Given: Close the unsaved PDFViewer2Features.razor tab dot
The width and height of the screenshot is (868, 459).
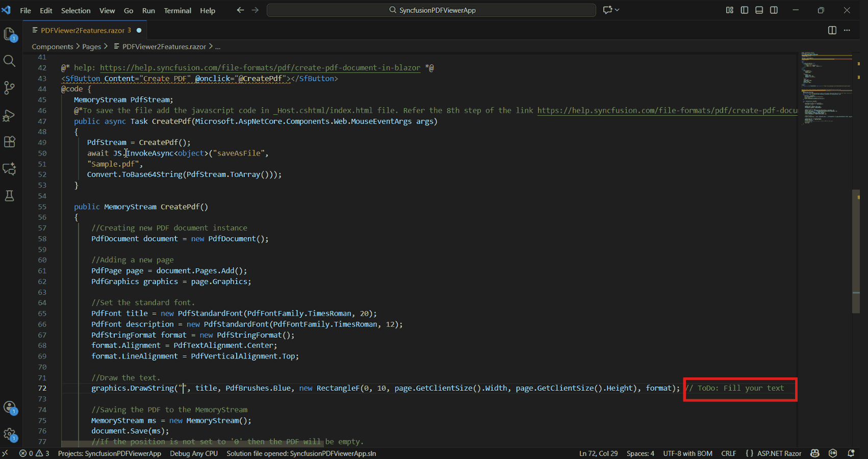Looking at the screenshot, I should click(x=139, y=30).
